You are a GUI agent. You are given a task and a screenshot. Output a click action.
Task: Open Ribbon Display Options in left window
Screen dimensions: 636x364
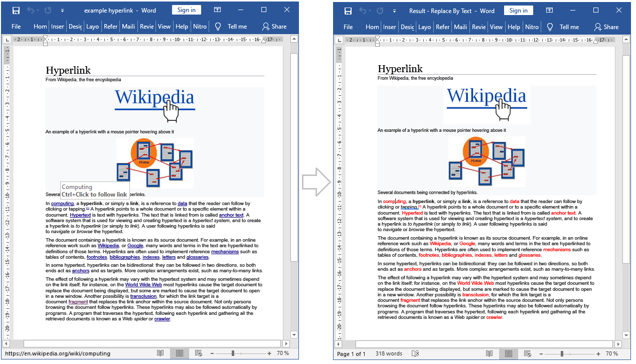pos(218,10)
